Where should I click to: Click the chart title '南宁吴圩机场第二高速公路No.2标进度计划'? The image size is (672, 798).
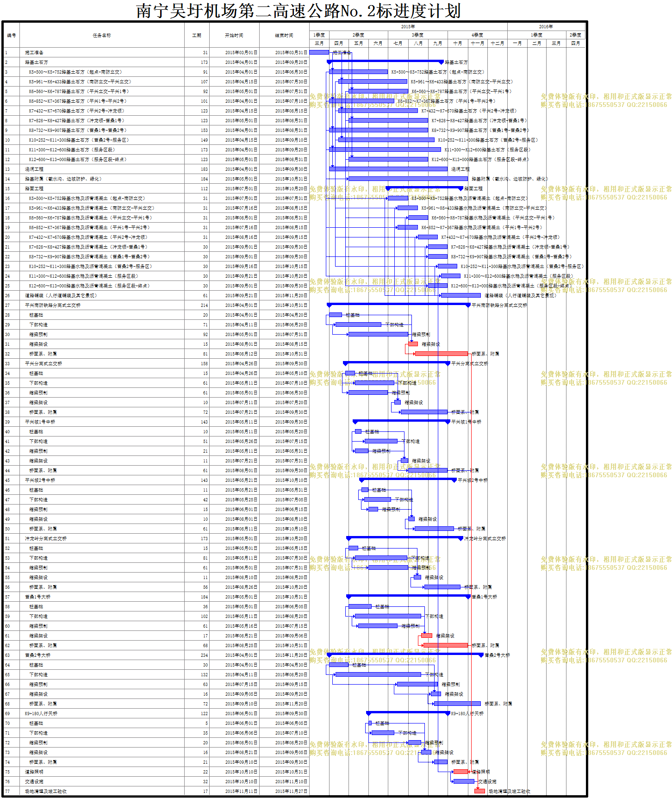[299, 11]
